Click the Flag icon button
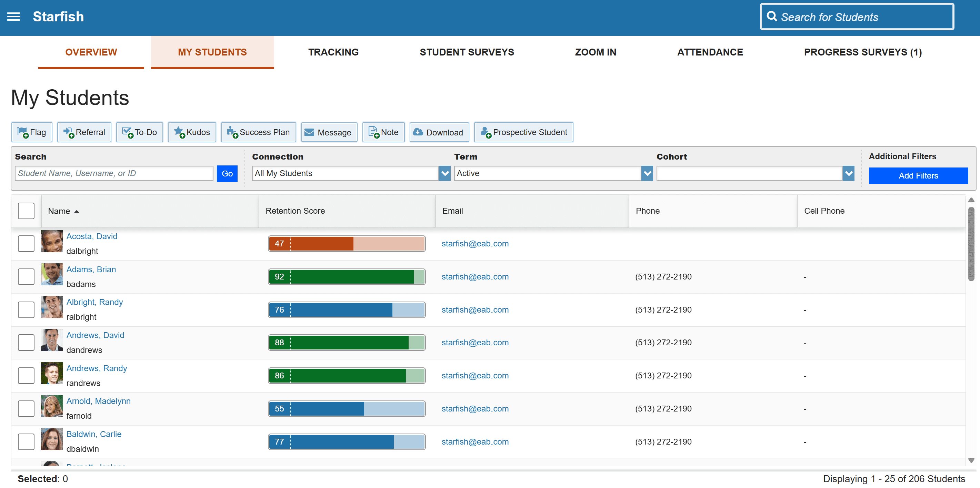Image resolution: width=980 pixels, height=488 pixels. [x=32, y=132]
